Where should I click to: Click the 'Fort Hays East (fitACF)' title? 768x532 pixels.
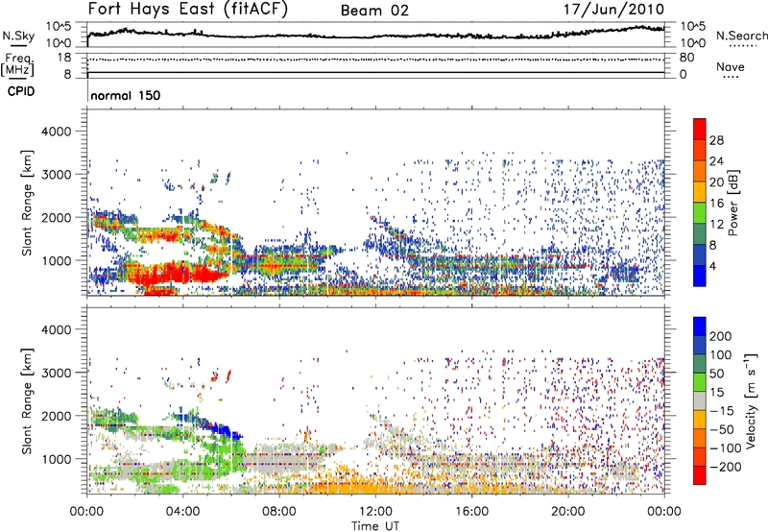coord(188,9)
